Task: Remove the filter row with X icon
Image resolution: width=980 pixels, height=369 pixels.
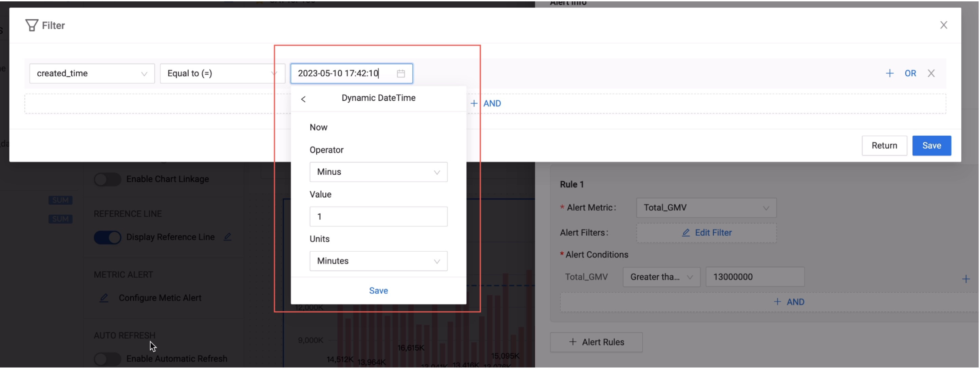Action: pos(930,73)
